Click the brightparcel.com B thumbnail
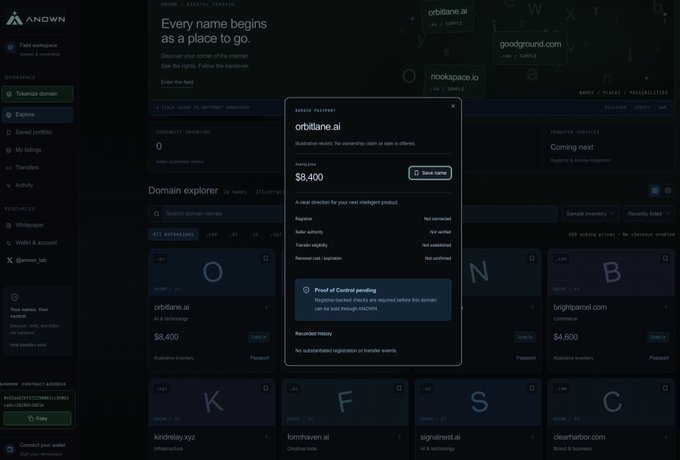This screenshot has width=680, height=460. 611,273
